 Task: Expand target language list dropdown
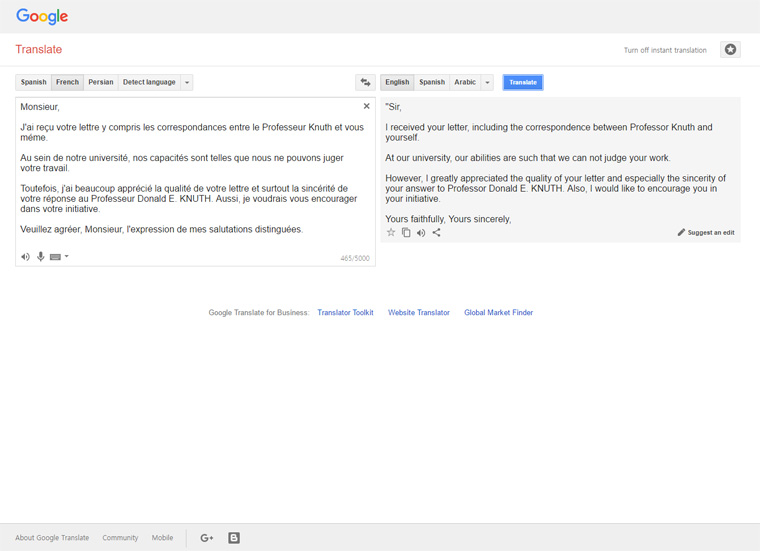click(487, 82)
